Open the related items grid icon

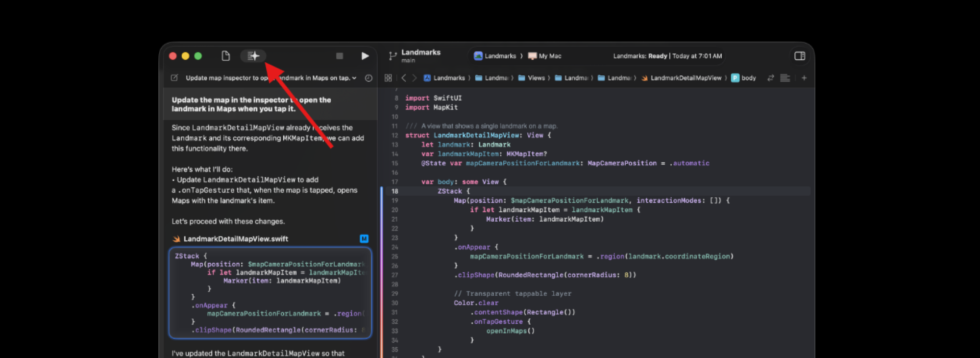[x=388, y=78]
